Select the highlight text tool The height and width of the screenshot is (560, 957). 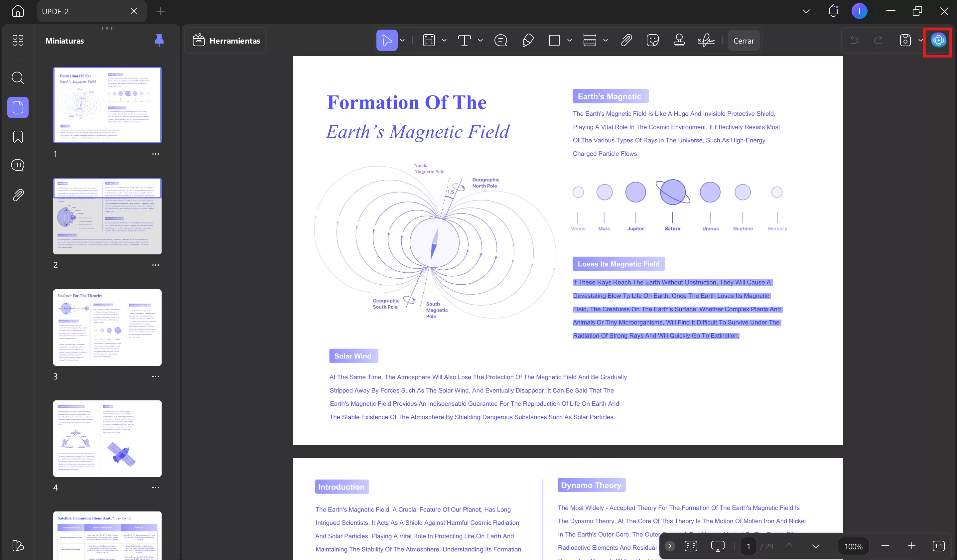[x=429, y=40]
